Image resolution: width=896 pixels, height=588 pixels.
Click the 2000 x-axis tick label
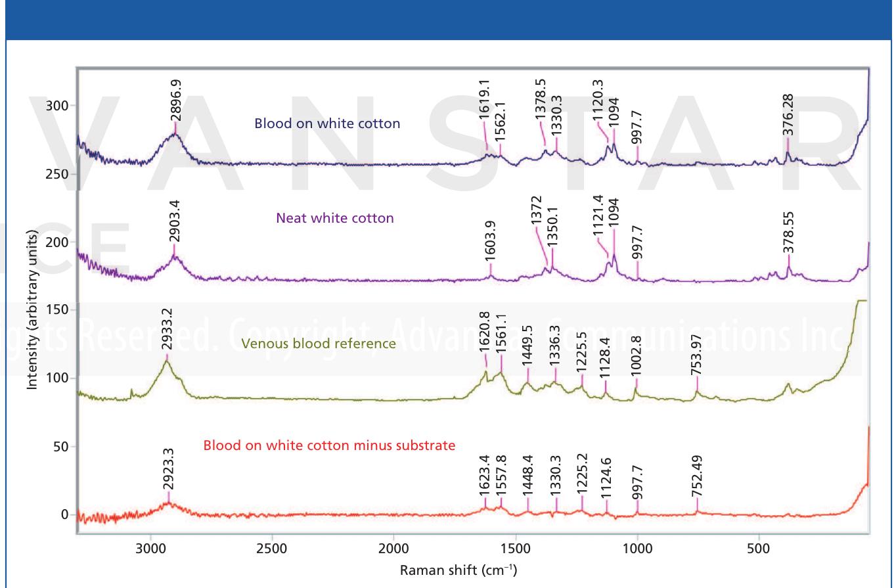click(x=393, y=547)
